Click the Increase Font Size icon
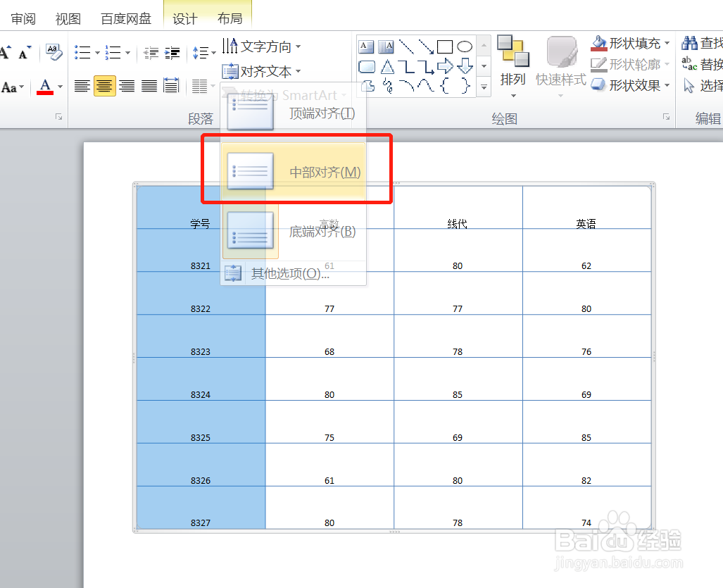 pyautogui.click(x=5, y=52)
